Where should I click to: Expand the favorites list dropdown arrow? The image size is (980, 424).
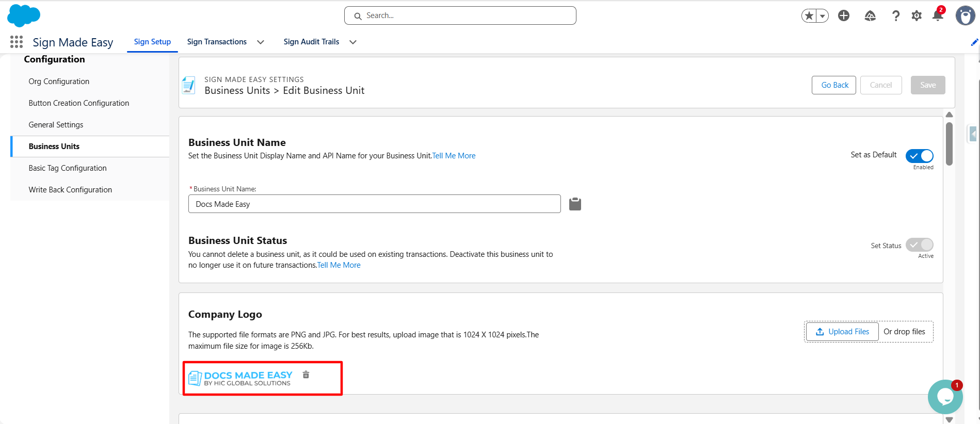click(823, 16)
